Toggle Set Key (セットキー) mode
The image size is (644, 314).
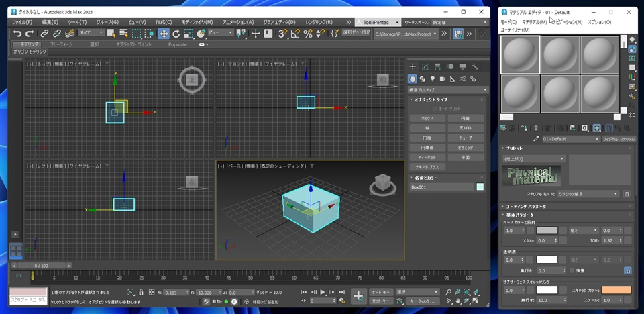381,301
